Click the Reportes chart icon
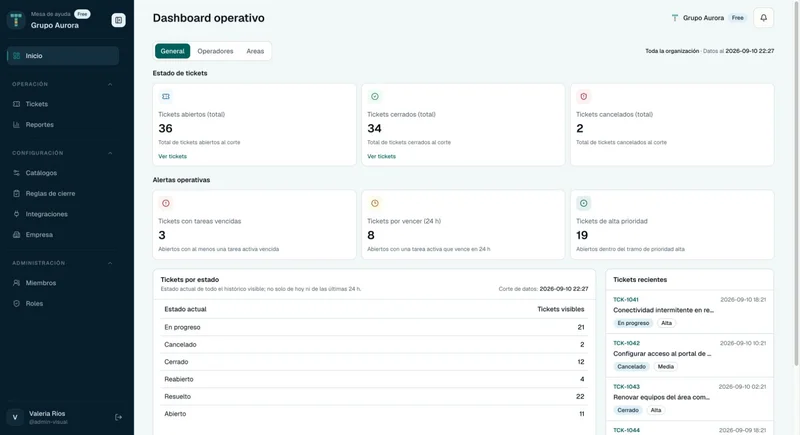 [16, 124]
